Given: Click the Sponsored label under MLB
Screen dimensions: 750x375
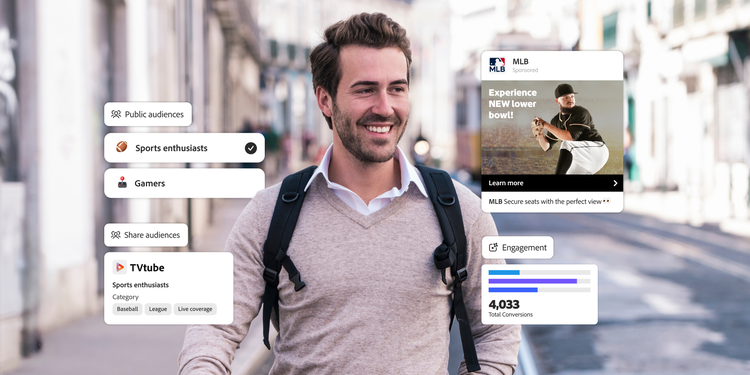Looking at the screenshot, I should point(525,70).
